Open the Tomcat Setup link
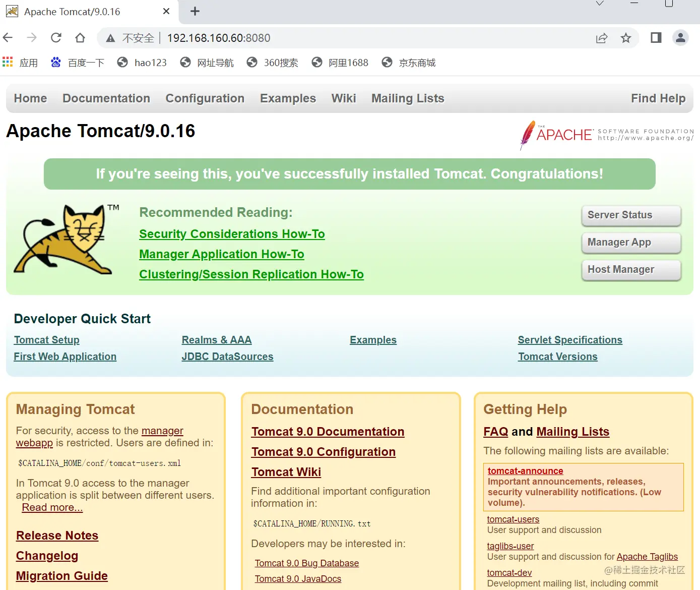The image size is (700, 590). tap(46, 340)
